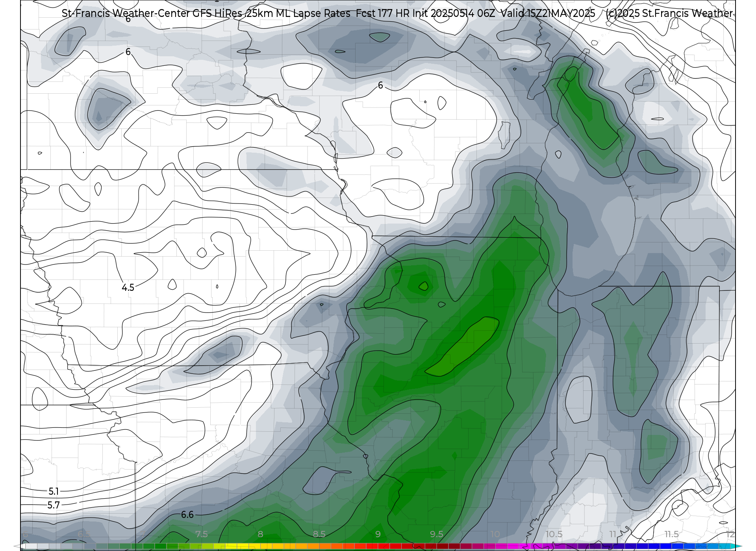The height and width of the screenshot is (551, 756).
Task: Click the 11.5 color scale label
Action: pyautogui.click(x=672, y=534)
